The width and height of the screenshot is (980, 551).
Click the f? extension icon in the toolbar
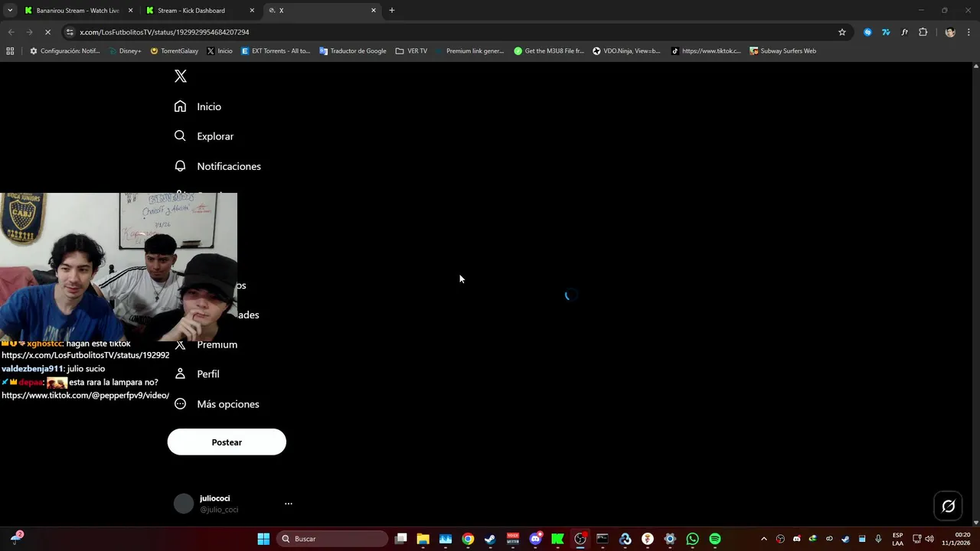tap(904, 32)
